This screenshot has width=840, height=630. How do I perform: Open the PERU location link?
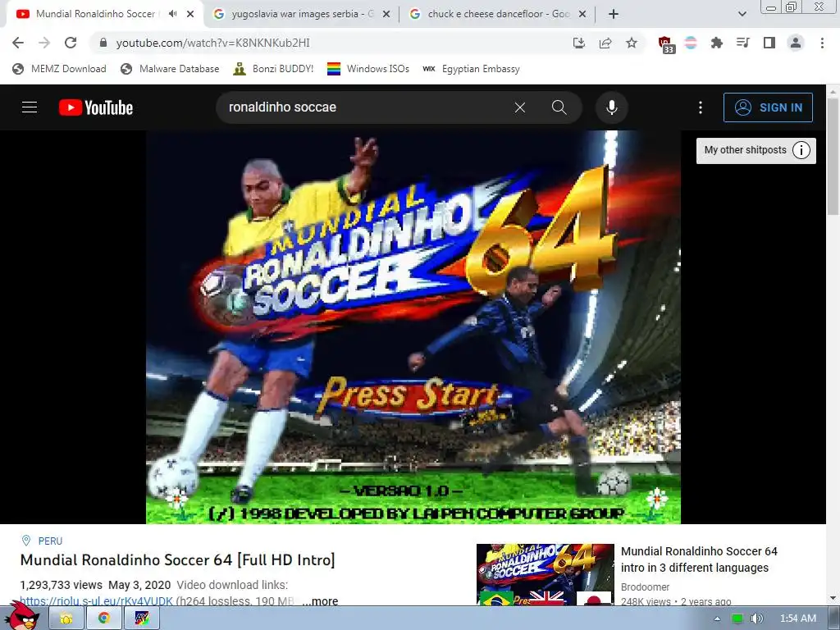(x=50, y=541)
